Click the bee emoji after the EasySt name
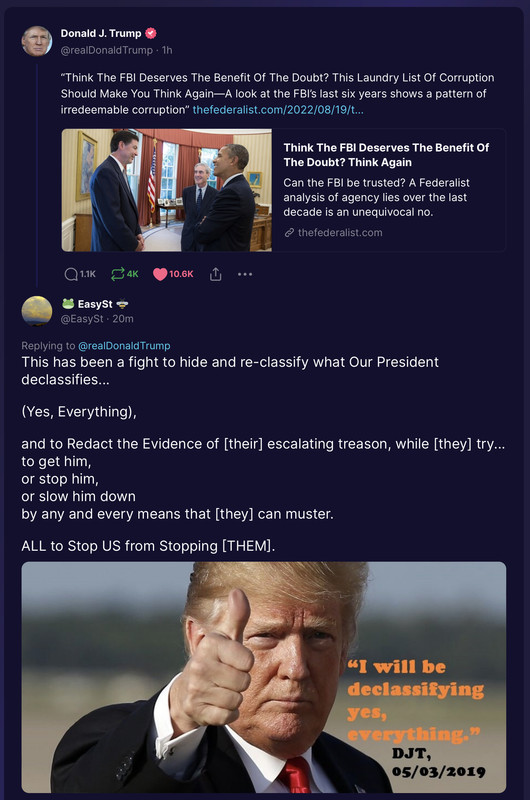The image size is (530, 800). pyautogui.click(x=122, y=304)
